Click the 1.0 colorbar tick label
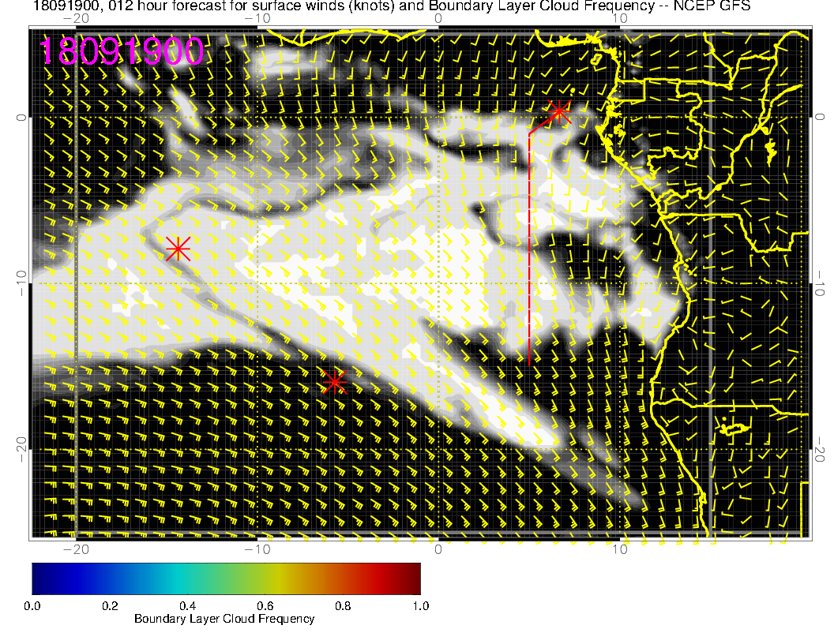 (x=420, y=606)
